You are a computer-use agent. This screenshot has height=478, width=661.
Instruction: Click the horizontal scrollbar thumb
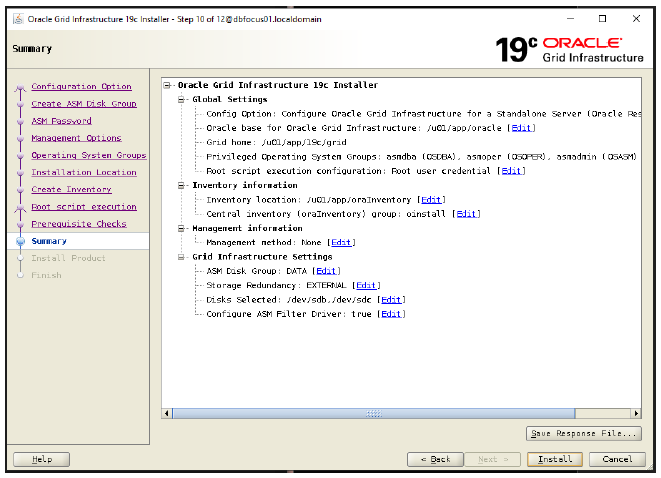pyautogui.click(x=373, y=414)
